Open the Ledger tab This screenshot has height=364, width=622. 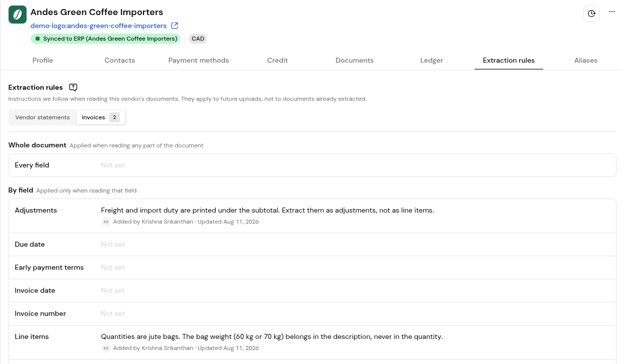point(432,60)
